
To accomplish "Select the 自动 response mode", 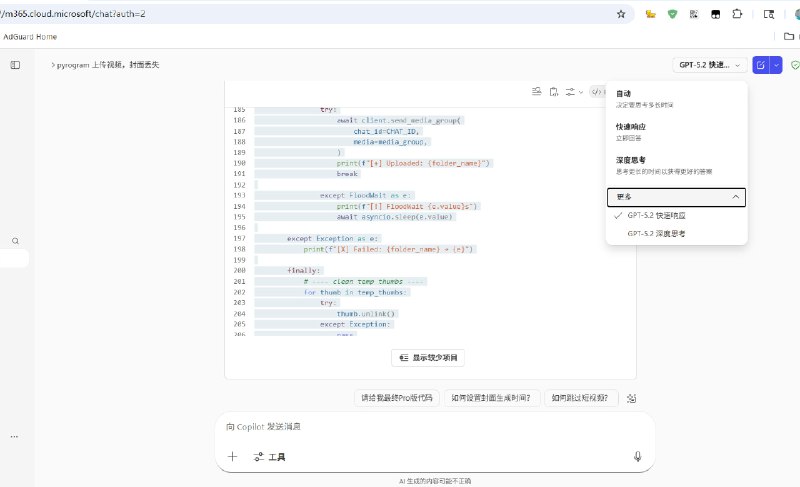I will 677,98.
